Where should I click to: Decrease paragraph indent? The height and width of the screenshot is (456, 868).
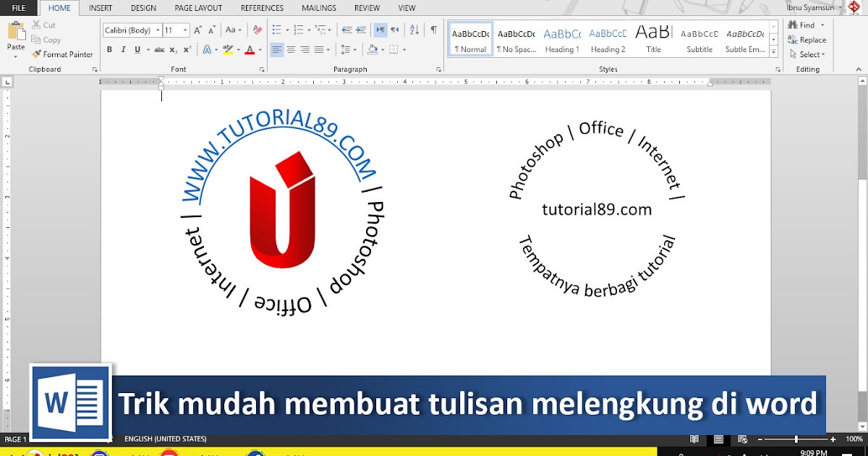tap(346, 30)
